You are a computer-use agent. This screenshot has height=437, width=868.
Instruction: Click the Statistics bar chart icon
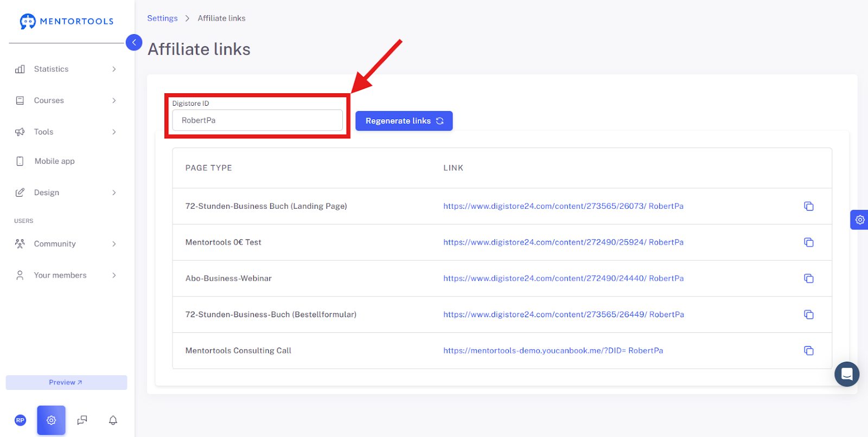(20, 69)
